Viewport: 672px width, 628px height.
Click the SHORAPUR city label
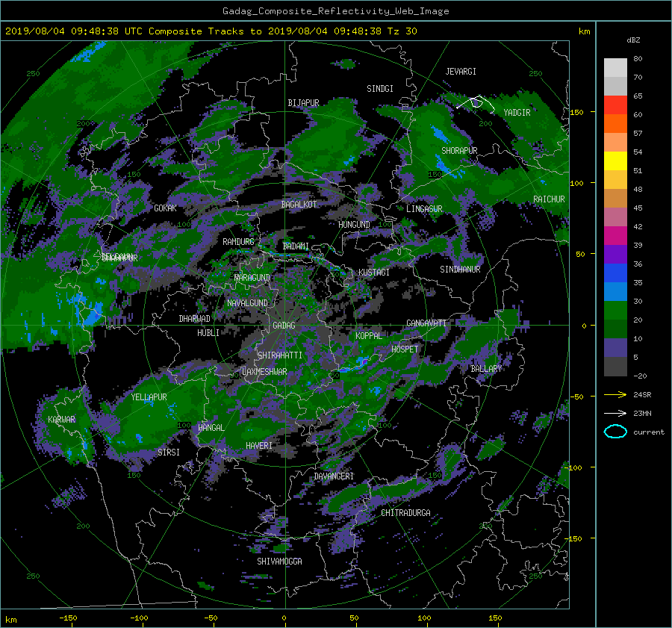pos(459,151)
